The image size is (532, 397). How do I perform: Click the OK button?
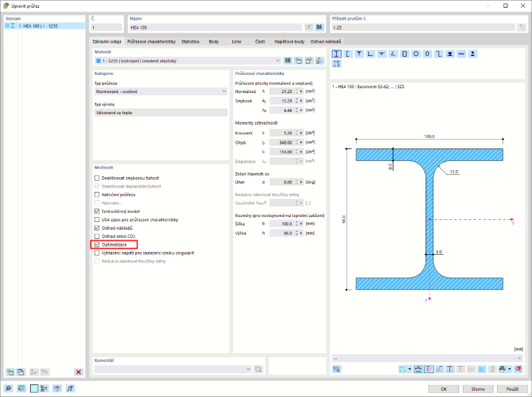[x=443, y=389]
